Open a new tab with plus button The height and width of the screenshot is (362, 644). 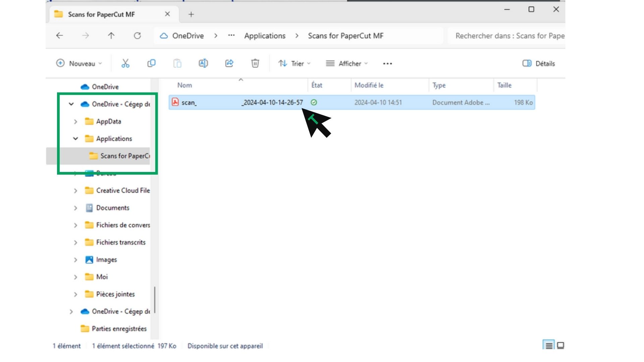[x=191, y=14]
